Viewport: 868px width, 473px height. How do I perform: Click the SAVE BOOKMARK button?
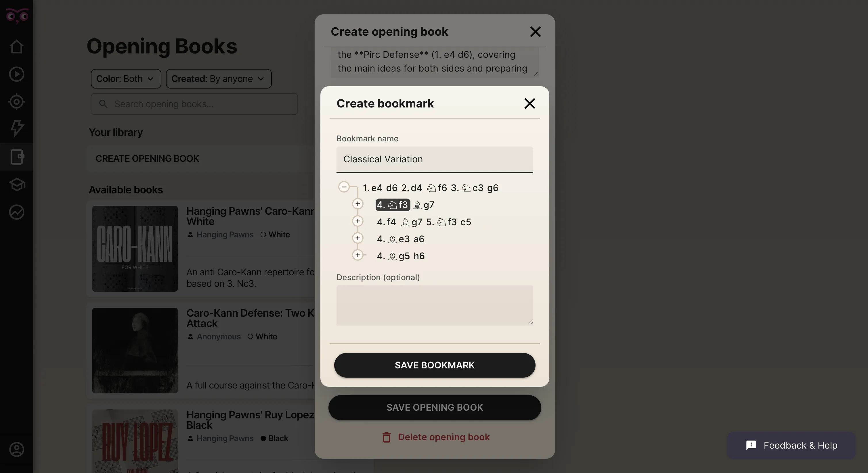click(x=434, y=365)
